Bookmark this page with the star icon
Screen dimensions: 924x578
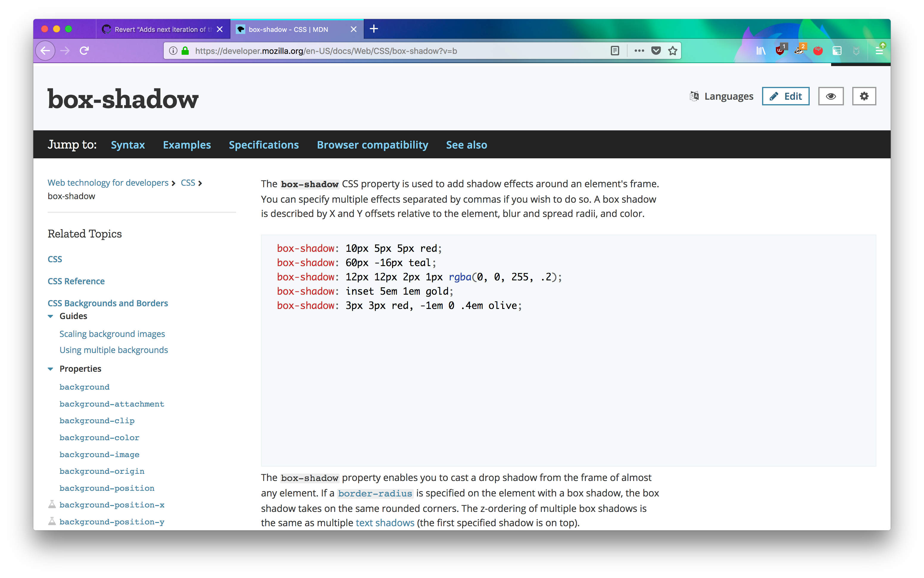[x=673, y=51]
